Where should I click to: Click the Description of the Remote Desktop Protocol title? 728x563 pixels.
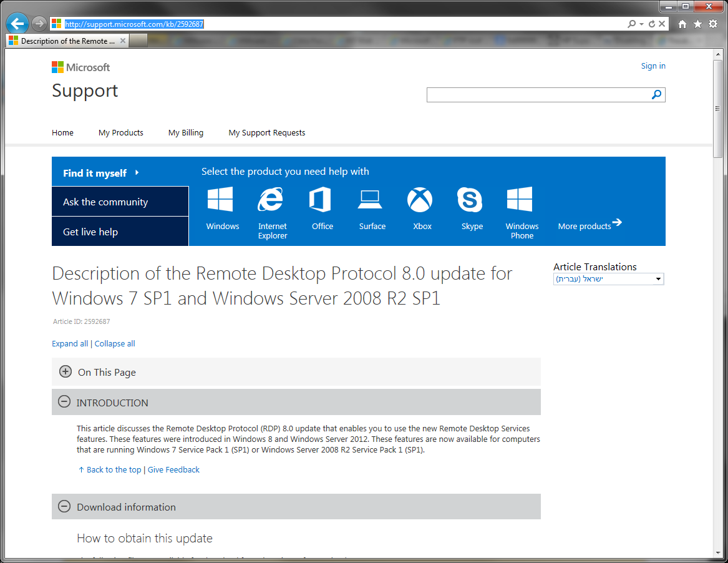[x=282, y=286]
